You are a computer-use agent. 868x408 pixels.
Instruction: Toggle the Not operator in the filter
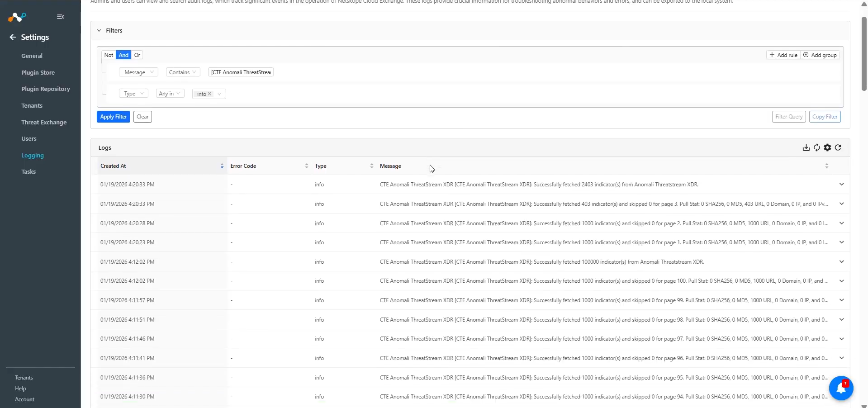click(x=109, y=55)
